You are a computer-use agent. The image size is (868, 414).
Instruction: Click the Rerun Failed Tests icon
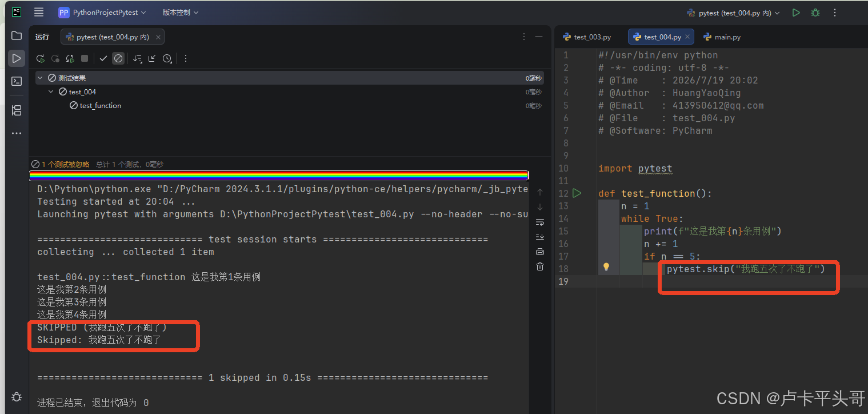click(55, 58)
